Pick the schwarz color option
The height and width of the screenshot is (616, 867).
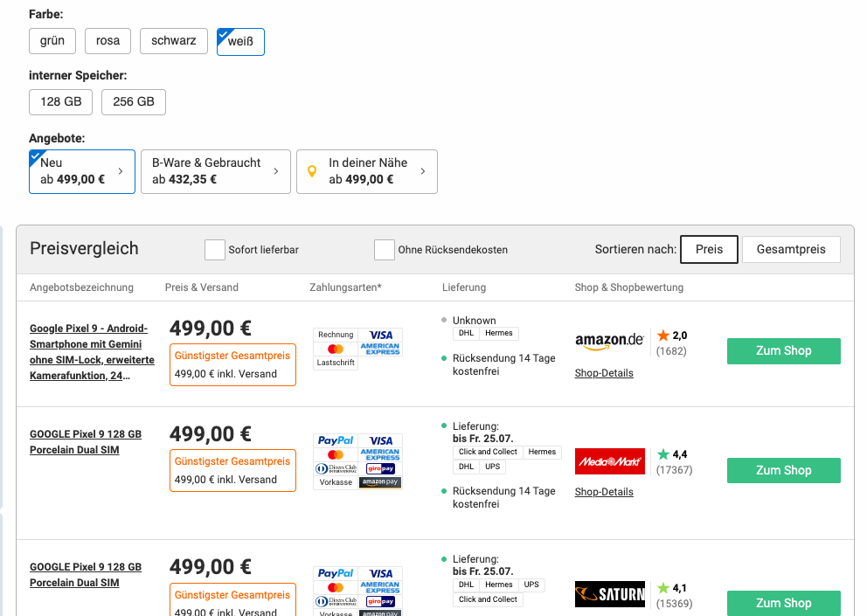pyautogui.click(x=174, y=41)
